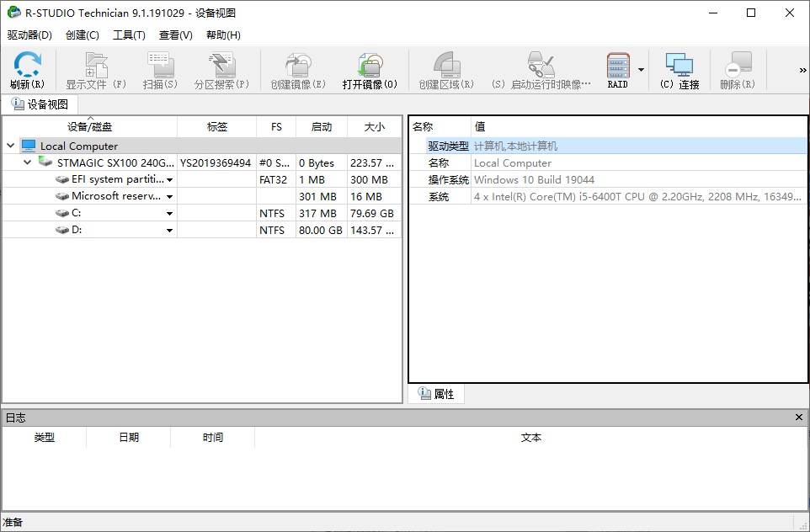Open the 创建(C) menu
Viewport: 810px width, 532px height.
tap(83, 35)
